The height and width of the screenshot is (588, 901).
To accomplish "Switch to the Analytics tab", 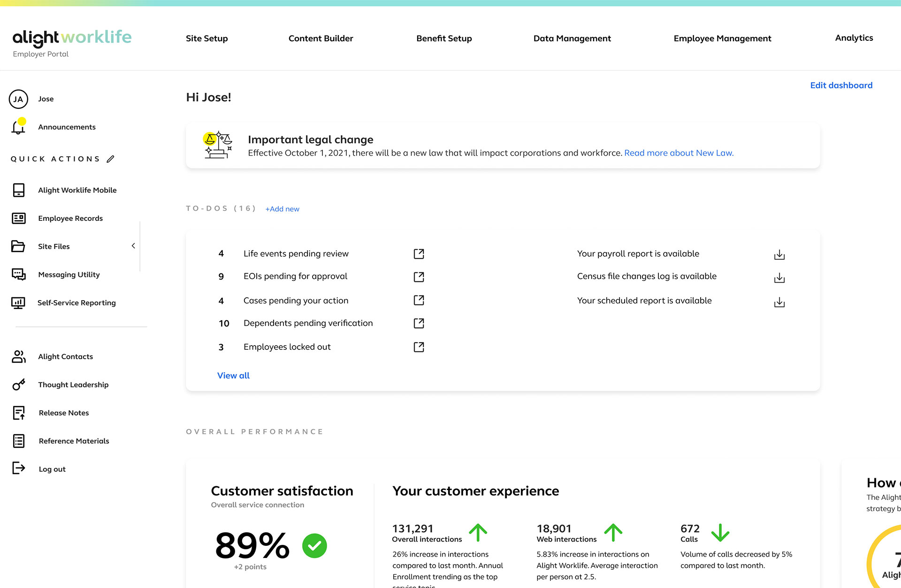I will pos(854,38).
